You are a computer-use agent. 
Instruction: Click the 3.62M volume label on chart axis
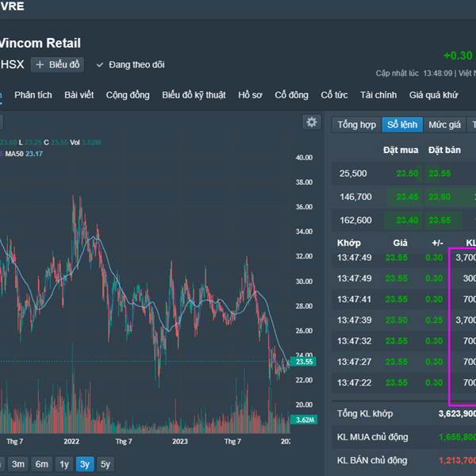[x=304, y=420]
